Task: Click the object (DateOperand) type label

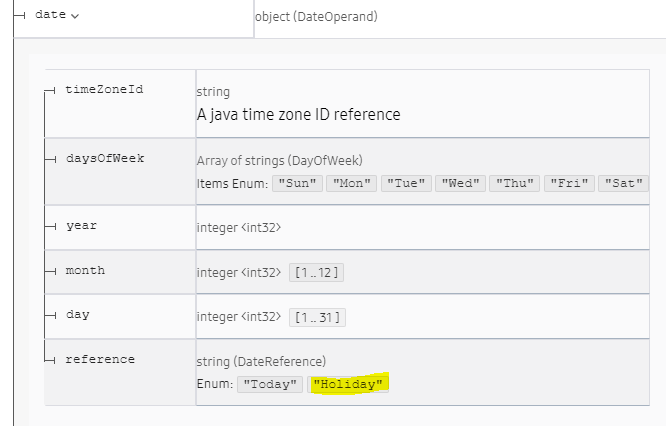Action: point(316,17)
